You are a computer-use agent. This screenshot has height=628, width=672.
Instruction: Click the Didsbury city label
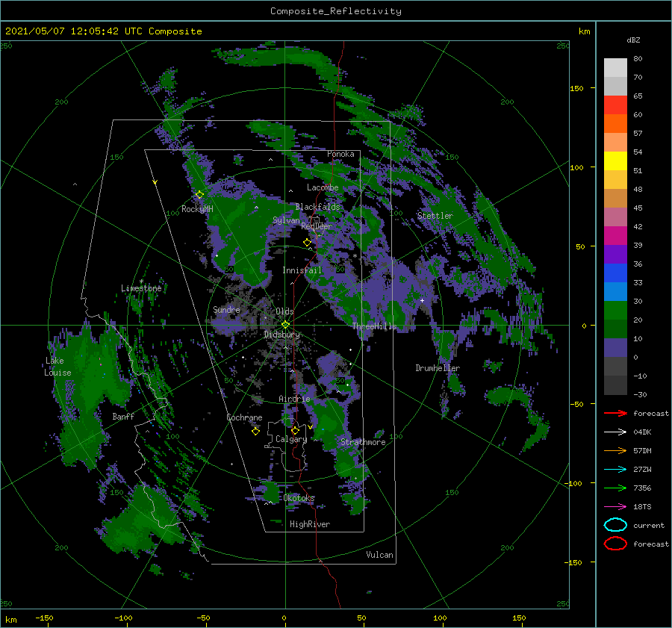[x=282, y=335]
